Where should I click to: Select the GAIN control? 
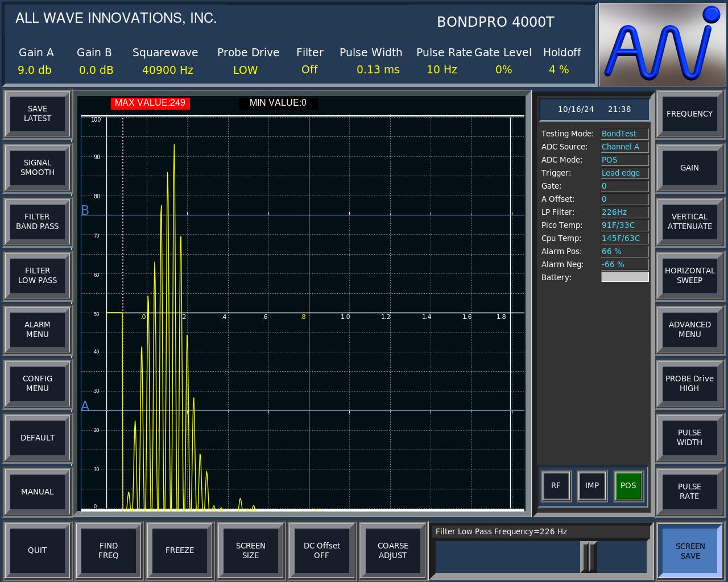pos(690,168)
